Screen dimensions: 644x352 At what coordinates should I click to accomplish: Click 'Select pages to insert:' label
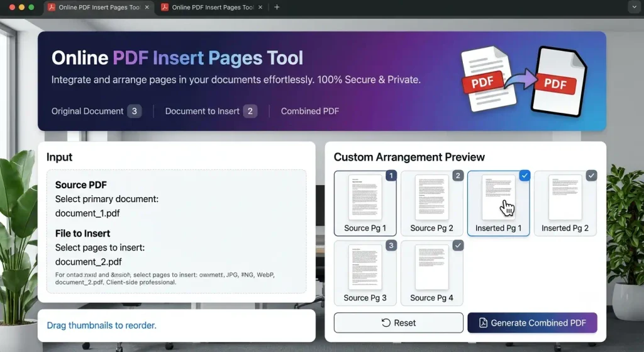[x=100, y=247]
